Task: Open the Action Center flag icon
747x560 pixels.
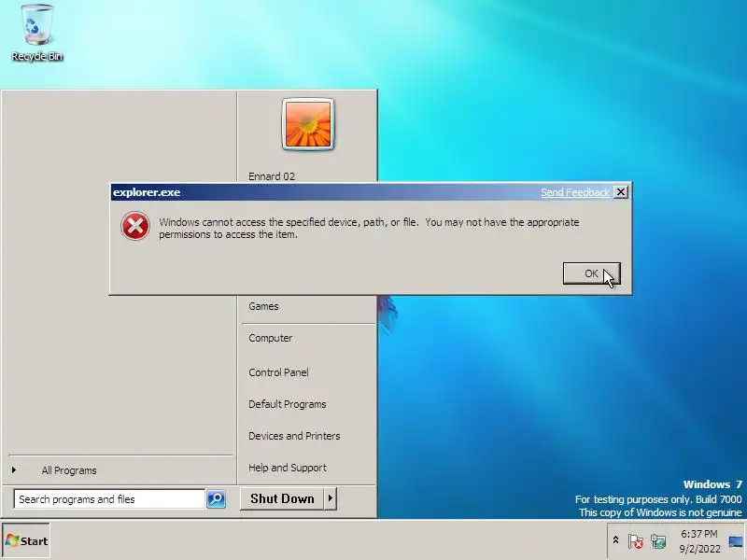Action: (x=636, y=541)
